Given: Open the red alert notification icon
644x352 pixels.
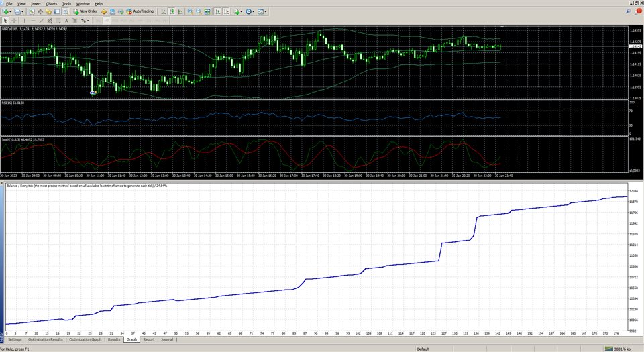Looking at the screenshot, I should click(x=639, y=11).
